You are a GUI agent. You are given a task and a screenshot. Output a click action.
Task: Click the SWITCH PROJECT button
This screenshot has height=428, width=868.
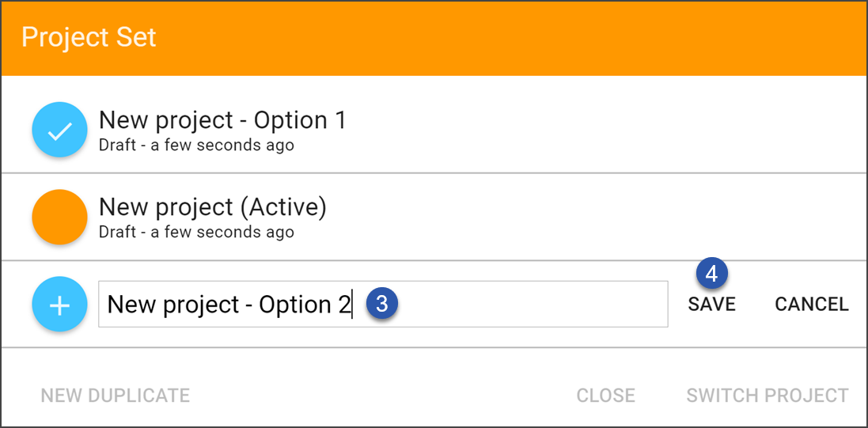768,396
